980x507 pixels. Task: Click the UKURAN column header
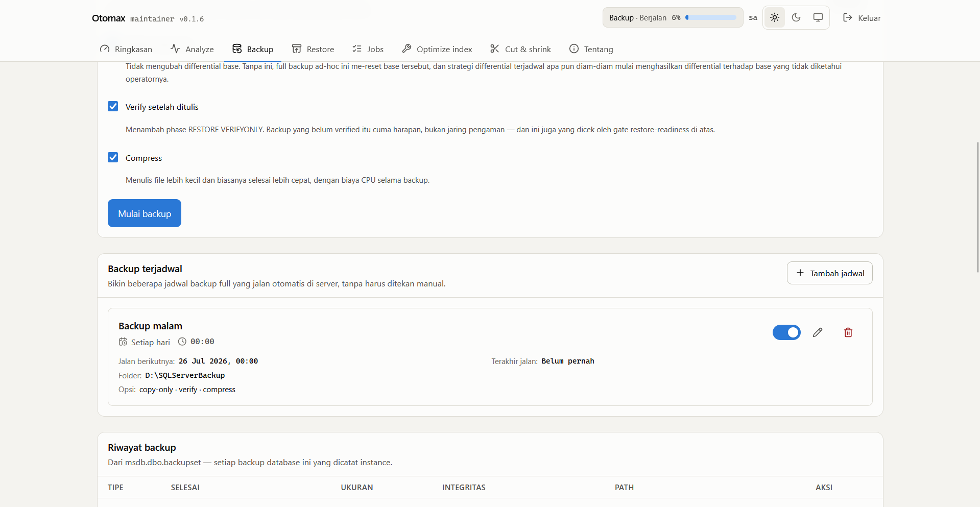coord(357,488)
